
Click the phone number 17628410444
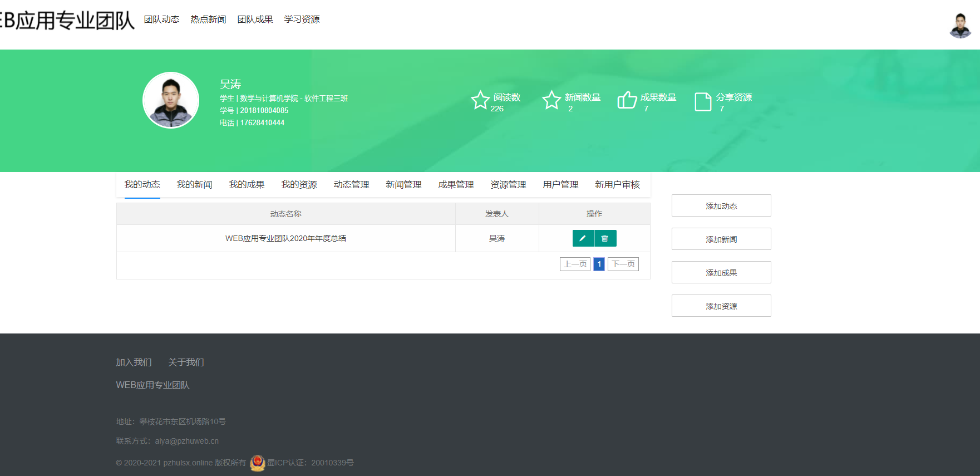(x=262, y=122)
